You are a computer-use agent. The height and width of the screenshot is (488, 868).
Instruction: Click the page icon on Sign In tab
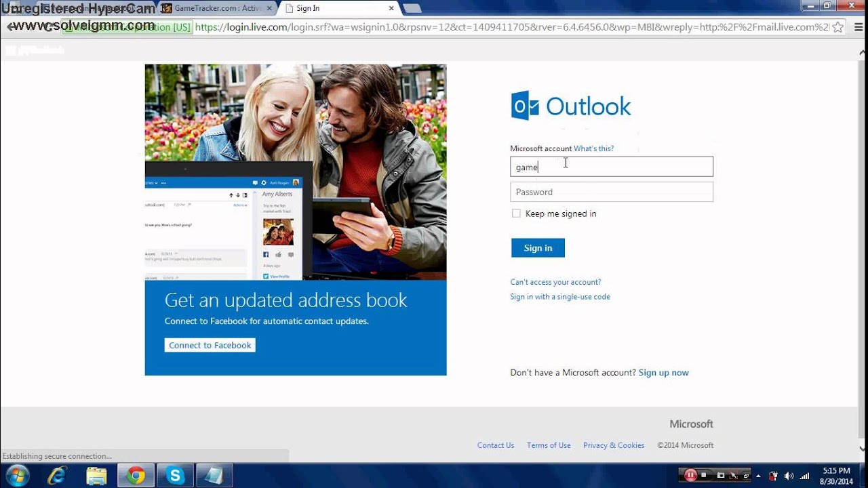[x=290, y=8]
